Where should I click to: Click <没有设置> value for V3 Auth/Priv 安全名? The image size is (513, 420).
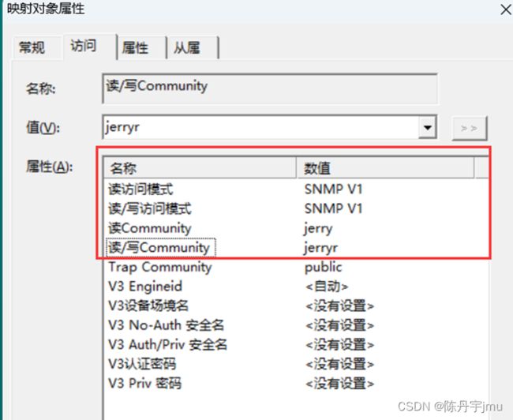339,345
